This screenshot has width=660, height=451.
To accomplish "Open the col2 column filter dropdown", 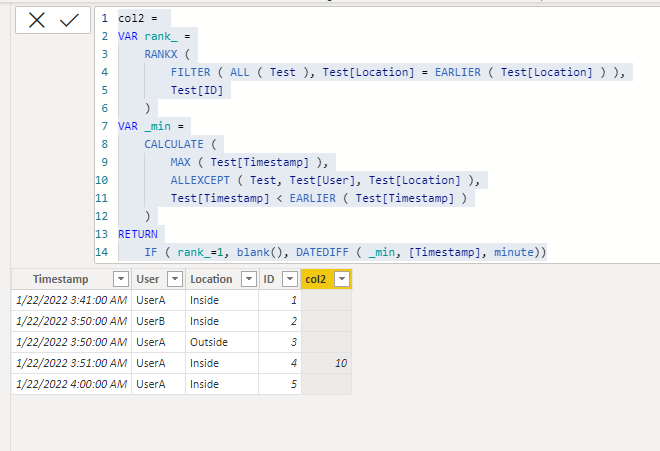I will 342,279.
